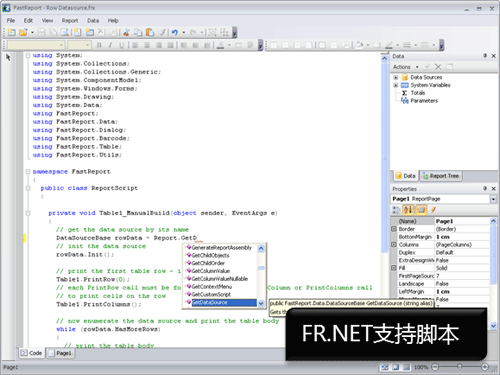Toggle center text alignment

[147, 45]
